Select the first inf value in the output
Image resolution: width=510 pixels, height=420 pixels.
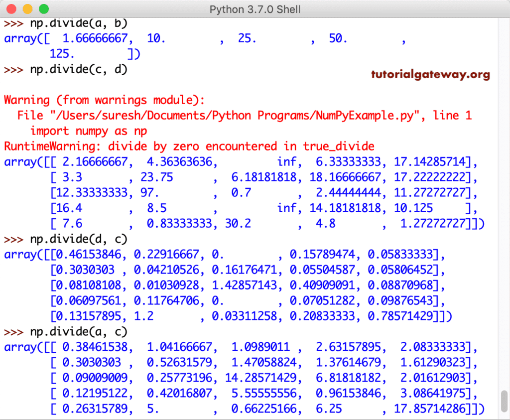coord(287,162)
